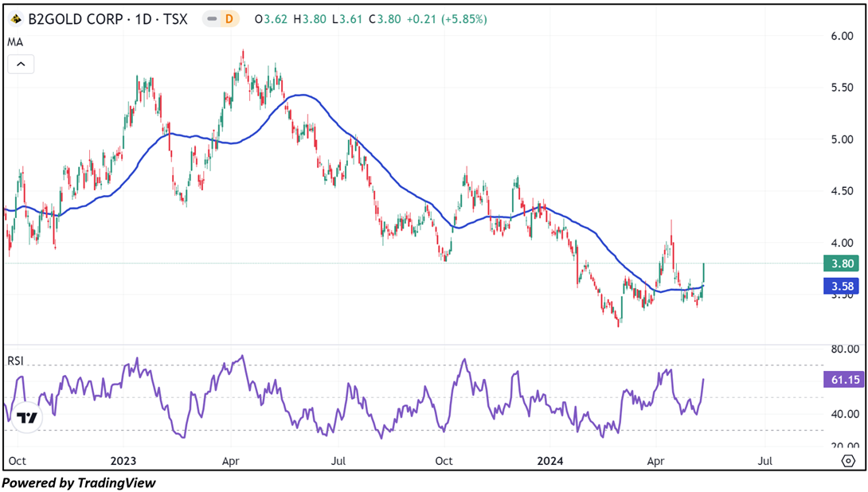Click the Jul label right of 2024
868x492 pixels.
tap(765, 461)
